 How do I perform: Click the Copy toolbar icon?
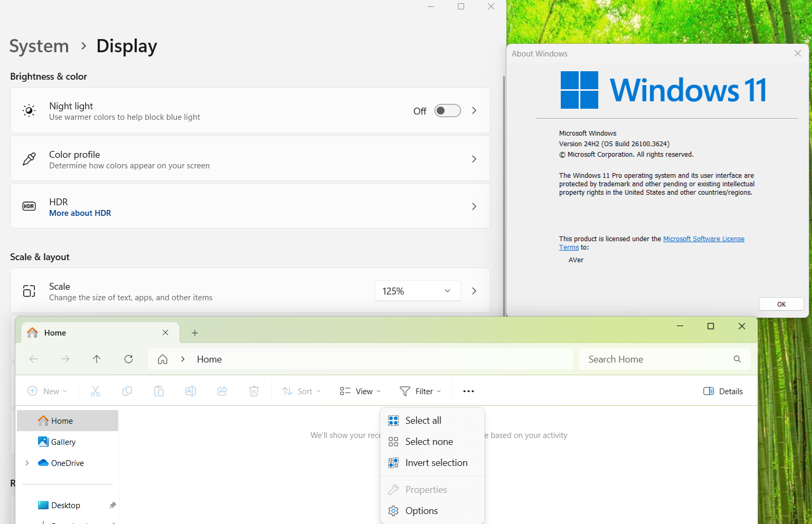point(127,391)
